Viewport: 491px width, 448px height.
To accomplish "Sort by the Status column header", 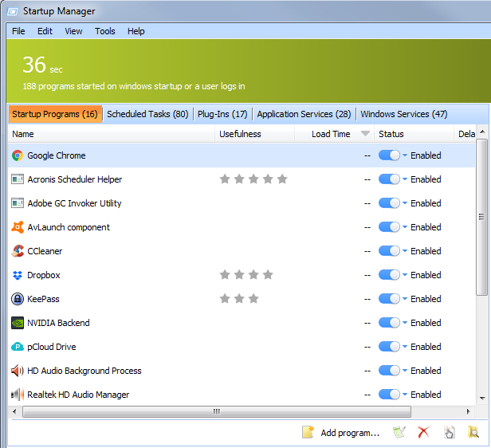I will pos(414,134).
